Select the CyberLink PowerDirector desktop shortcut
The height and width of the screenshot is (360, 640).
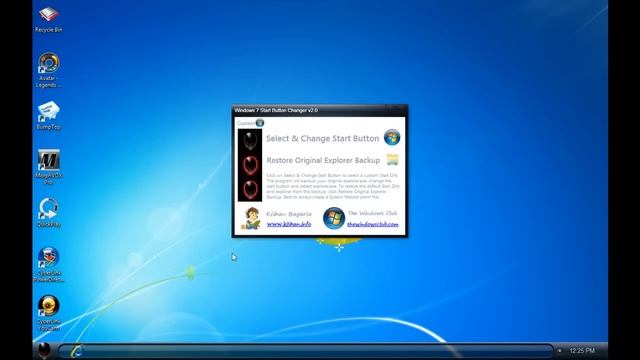tap(49, 264)
